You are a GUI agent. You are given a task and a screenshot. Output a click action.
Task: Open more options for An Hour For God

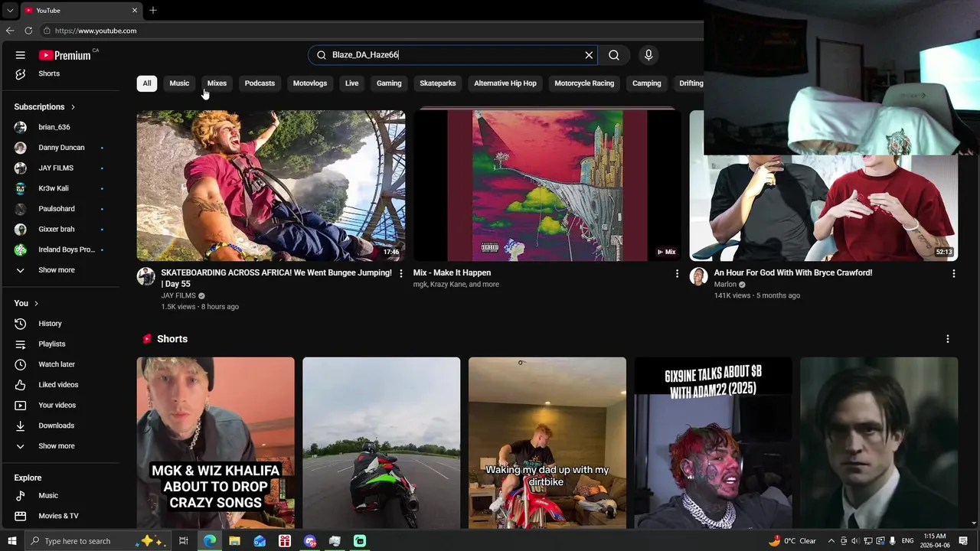coord(953,273)
